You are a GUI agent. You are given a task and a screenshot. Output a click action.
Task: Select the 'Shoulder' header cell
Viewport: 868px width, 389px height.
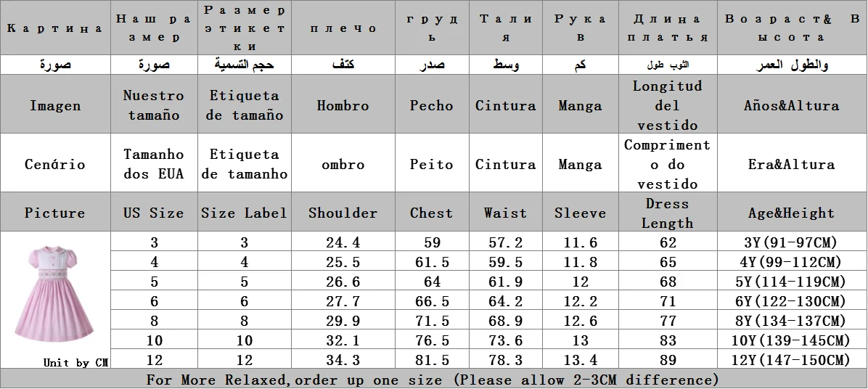[x=343, y=213]
